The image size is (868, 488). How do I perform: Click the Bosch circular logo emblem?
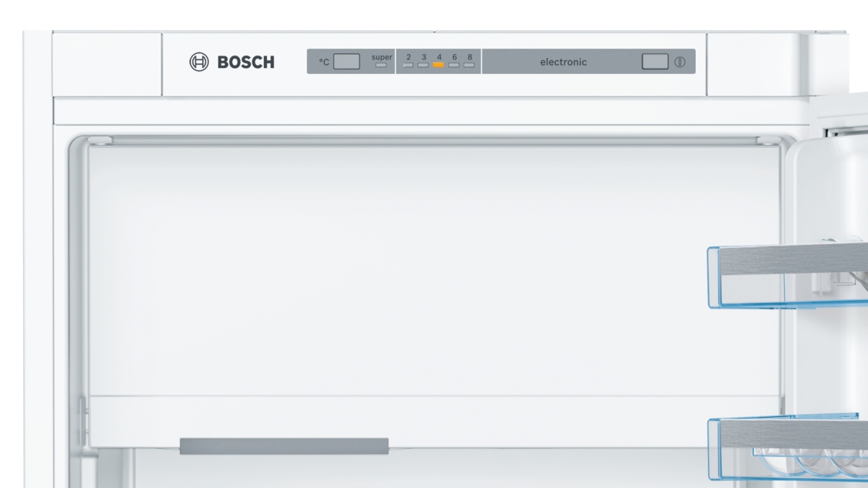click(x=199, y=62)
